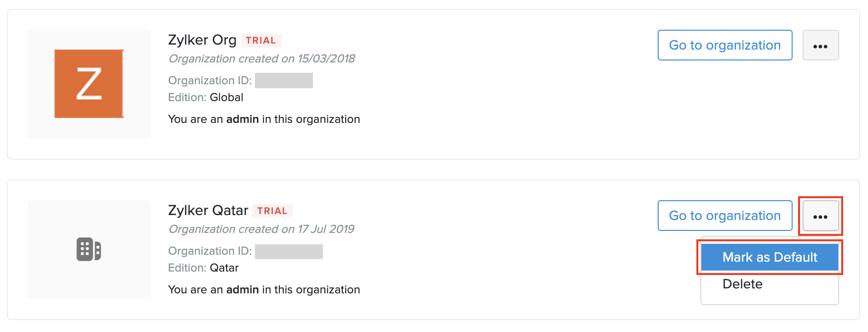The height and width of the screenshot is (332, 868).
Task: Go to organization for Zylker Qatar
Action: click(x=725, y=216)
